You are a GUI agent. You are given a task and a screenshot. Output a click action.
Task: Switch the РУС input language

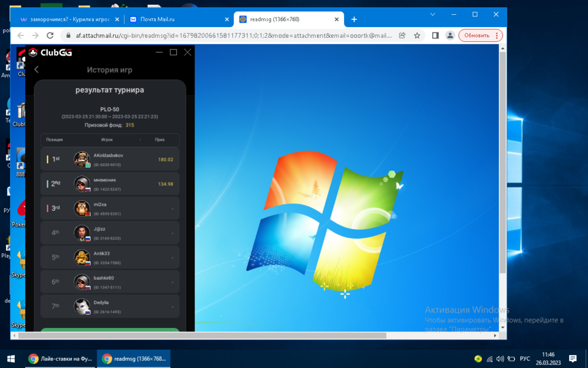point(524,359)
